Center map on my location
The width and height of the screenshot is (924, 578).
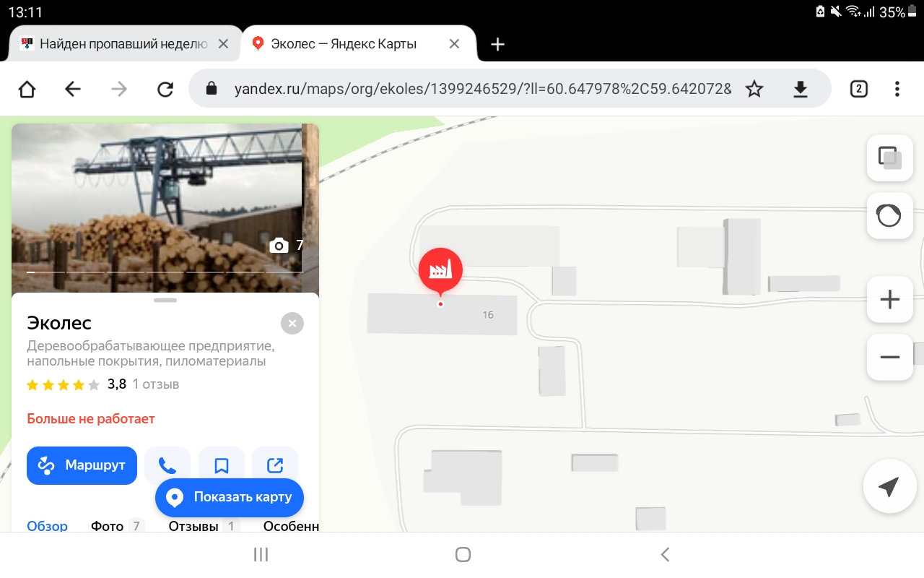pos(889,487)
